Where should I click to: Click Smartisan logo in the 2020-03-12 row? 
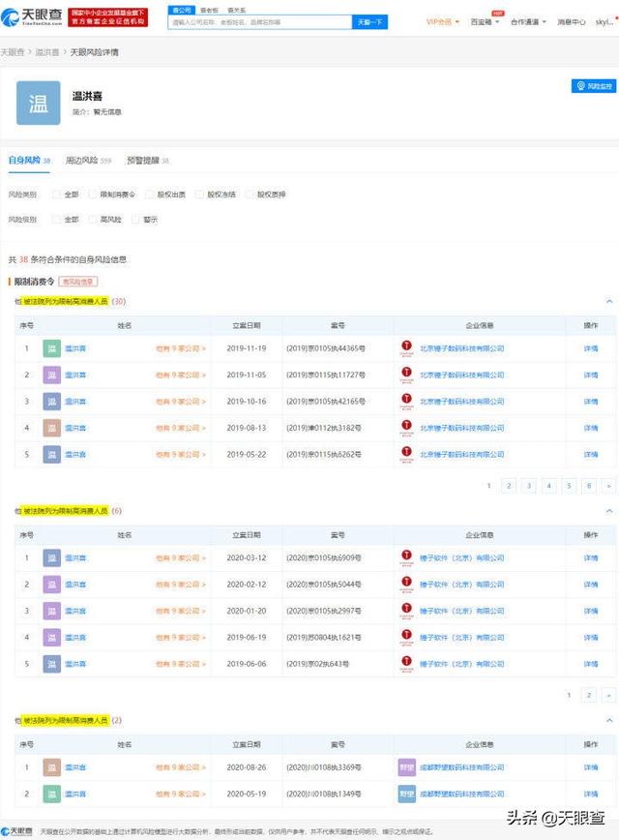406,557
